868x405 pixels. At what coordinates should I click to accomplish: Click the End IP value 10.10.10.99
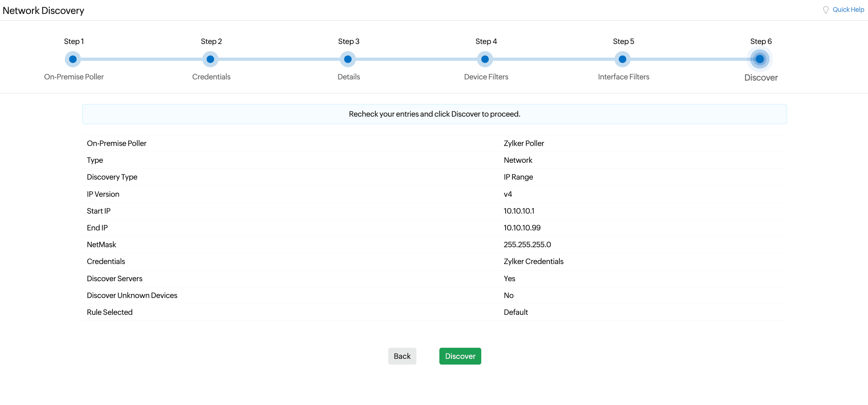tap(522, 228)
